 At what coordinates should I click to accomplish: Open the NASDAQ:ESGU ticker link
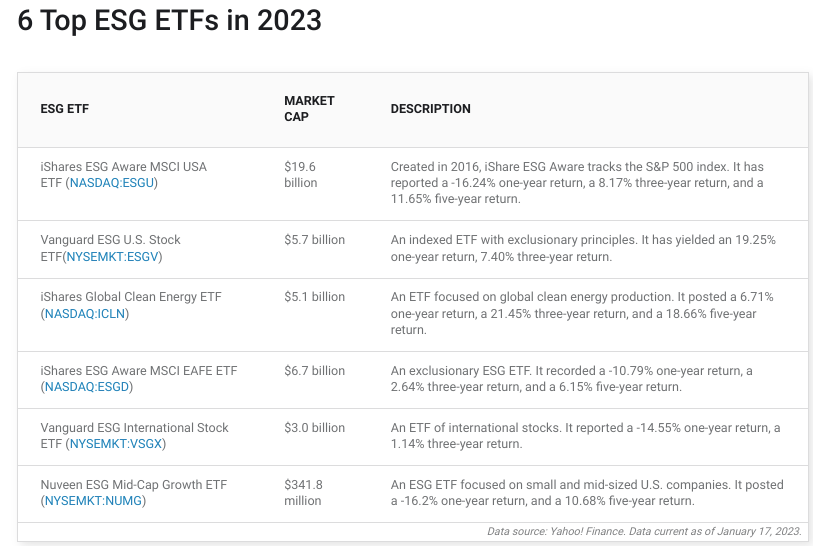pyautogui.click(x=113, y=183)
